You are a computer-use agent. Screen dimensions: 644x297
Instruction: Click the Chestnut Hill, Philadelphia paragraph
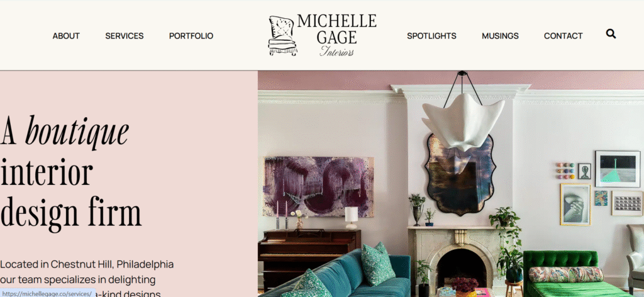(x=87, y=279)
